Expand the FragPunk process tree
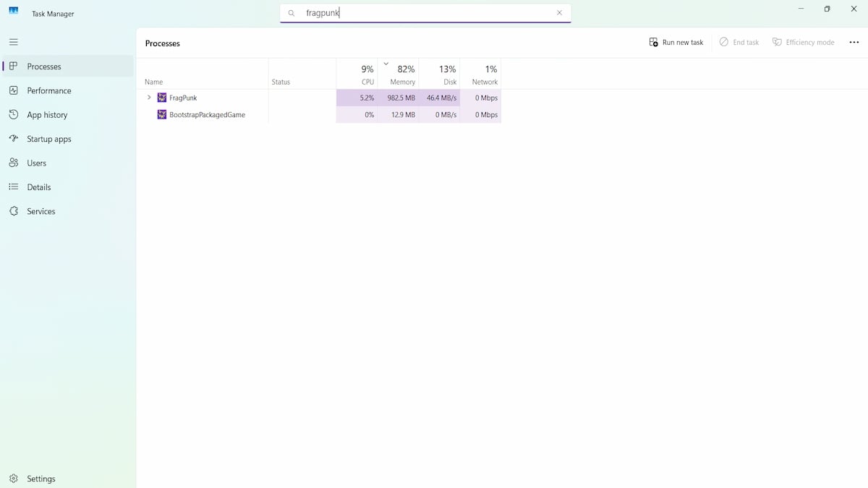Image resolution: width=868 pixels, height=488 pixels. (149, 98)
